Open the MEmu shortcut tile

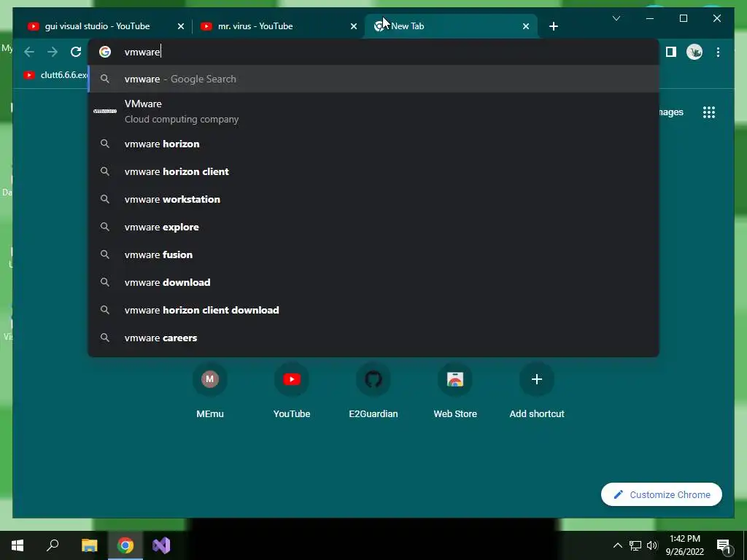210,391
